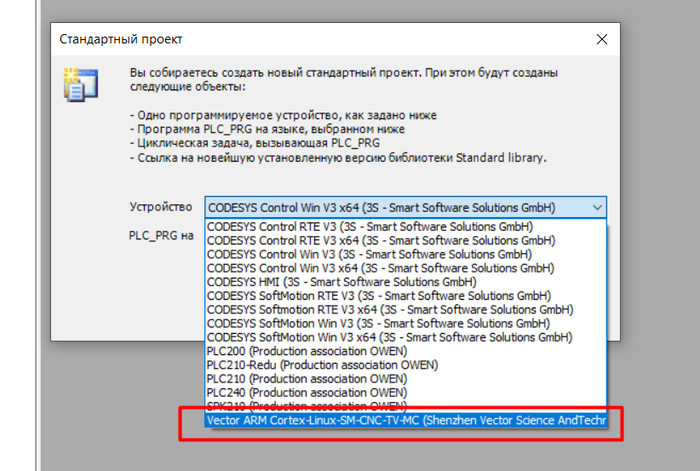Screen dimensions: 700x471
Task: Select PLC200 OWEN device
Action: click(405, 351)
